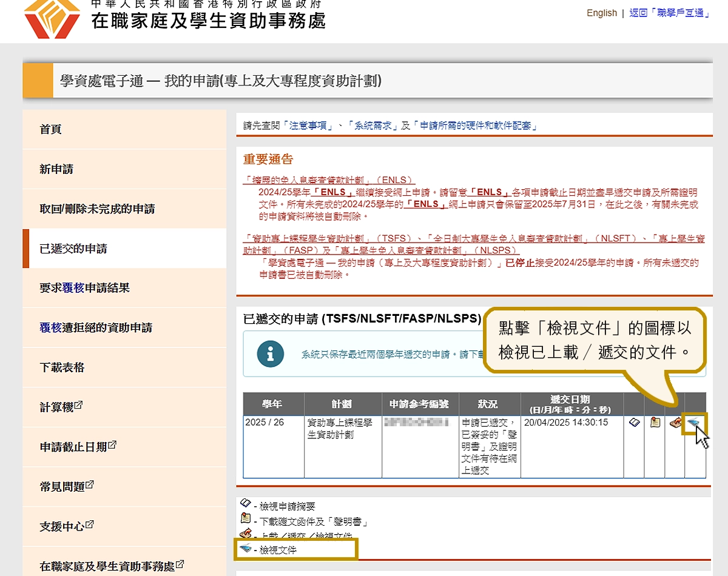
Task: Click the download acknowledgement letter icon in the 2025 / 26 row
Action: pos(655,423)
